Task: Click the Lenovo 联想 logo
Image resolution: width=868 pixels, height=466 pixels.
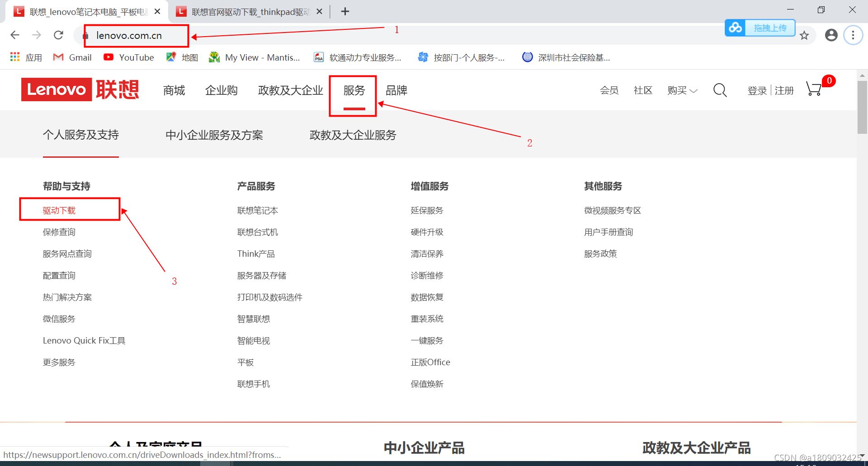Action: (80, 89)
